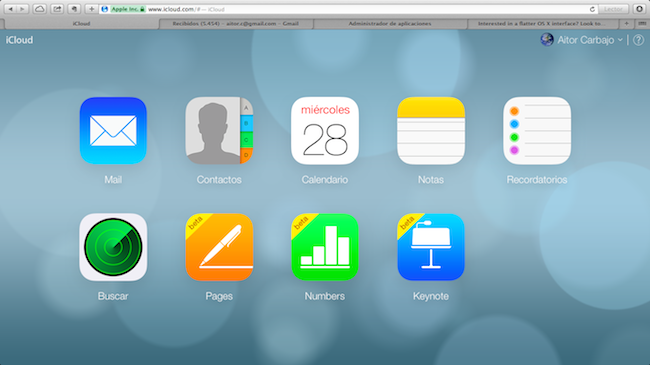
Task: Click the Notas label text
Action: click(431, 180)
